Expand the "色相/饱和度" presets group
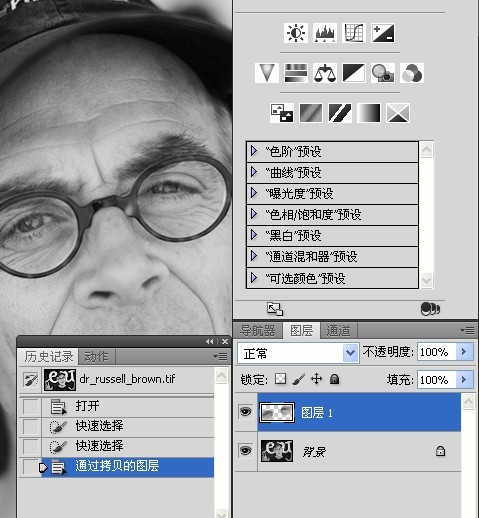The width and height of the screenshot is (479, 518). [254, 214]
